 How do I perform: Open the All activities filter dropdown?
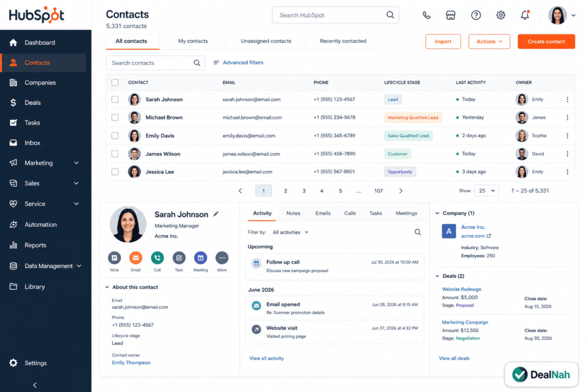[290, 232]
